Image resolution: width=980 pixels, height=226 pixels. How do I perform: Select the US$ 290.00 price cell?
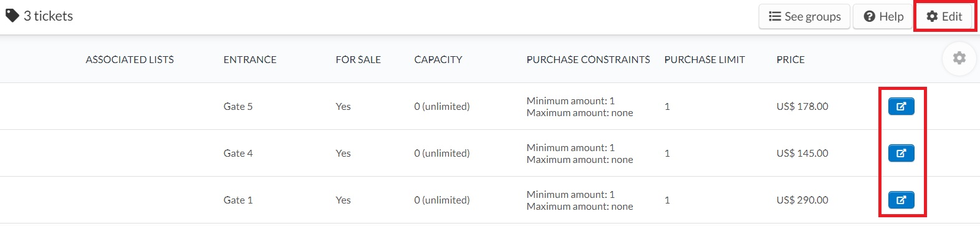pos(802,200)
